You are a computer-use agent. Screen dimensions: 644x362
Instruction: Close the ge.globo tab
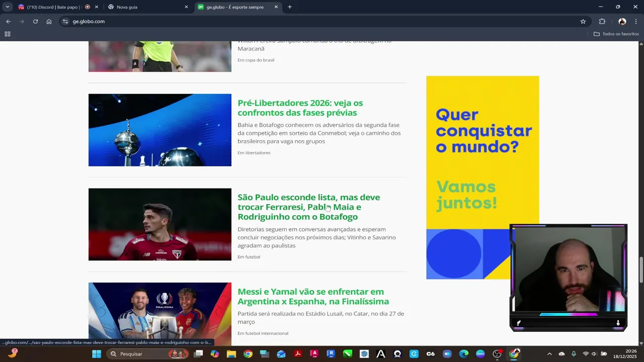pyautogui.click(x=276, y=7)
